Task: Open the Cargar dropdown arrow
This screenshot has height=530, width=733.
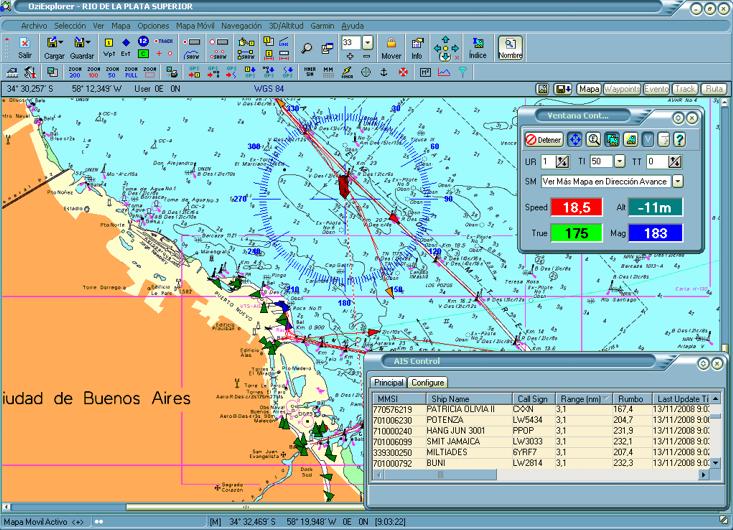Action: (x=61, y=43)
